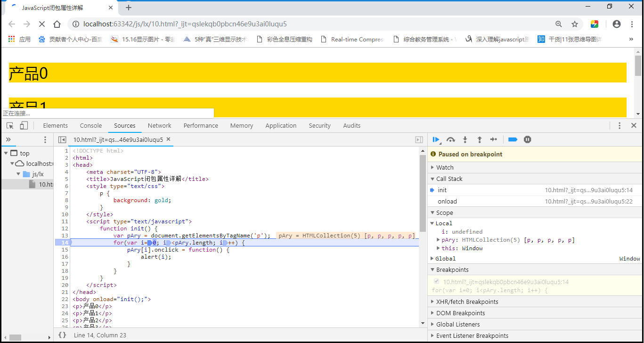Open the user profile icon

pos(617,24)
